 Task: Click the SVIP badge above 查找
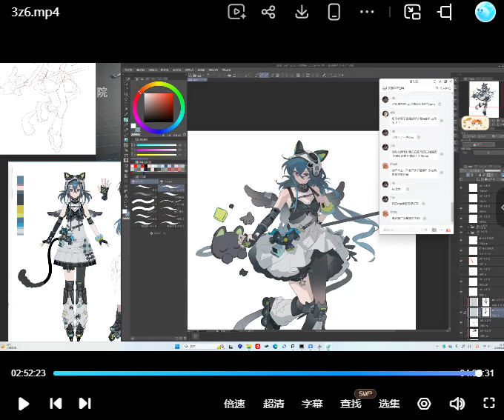click(x=365, y=393)
